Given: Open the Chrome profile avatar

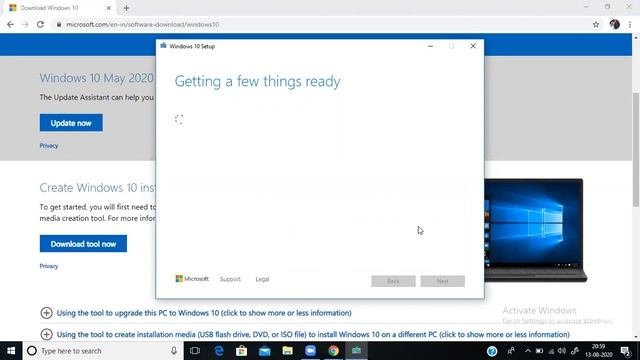Looking at the screenshot, I should 615,24.
